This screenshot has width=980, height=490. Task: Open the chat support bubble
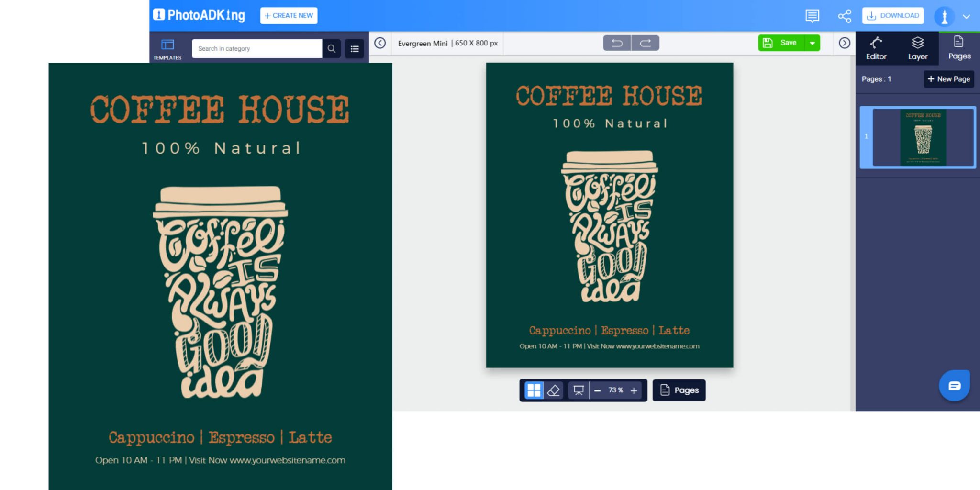tap(954, 386)
